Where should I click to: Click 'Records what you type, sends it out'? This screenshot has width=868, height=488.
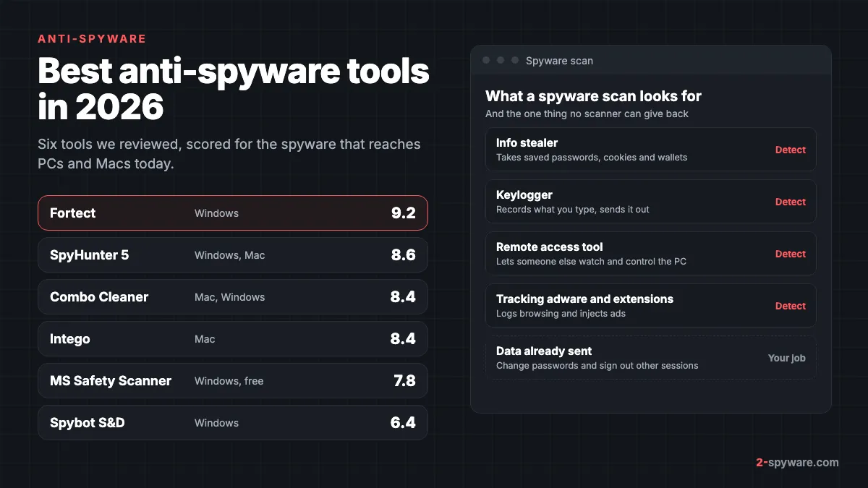(x=573, y=210)
